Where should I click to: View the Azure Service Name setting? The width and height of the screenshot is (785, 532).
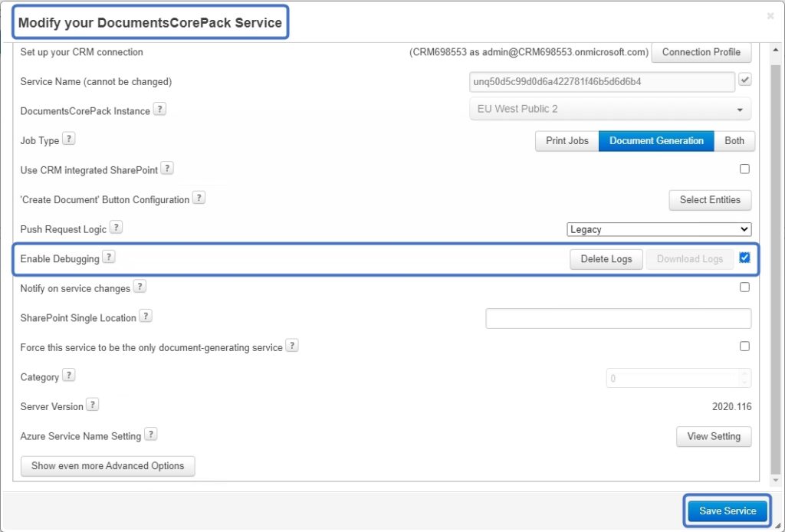714,436
